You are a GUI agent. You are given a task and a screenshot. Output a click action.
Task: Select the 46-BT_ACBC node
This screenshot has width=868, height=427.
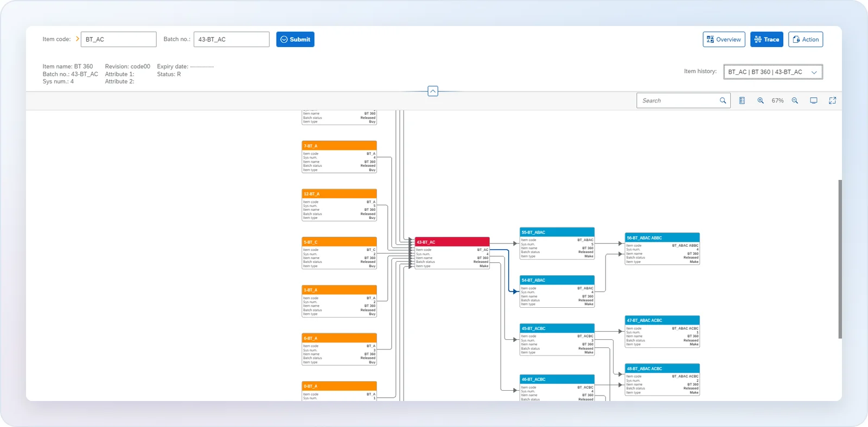(x=557, y=388)
